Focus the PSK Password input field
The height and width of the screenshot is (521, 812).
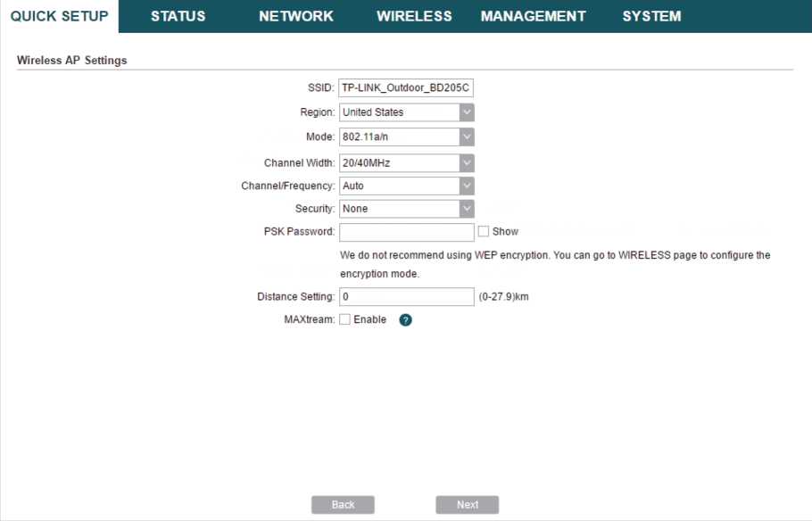coord(406,232)
